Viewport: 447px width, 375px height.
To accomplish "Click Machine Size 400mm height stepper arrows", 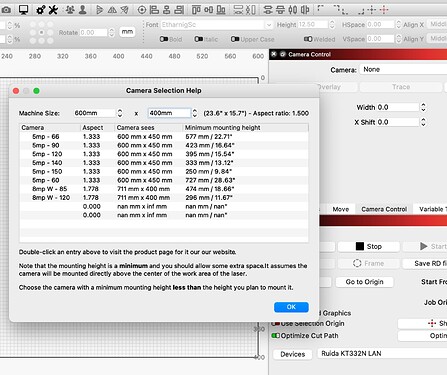I will pyautogui.click(x=195, y=113).
